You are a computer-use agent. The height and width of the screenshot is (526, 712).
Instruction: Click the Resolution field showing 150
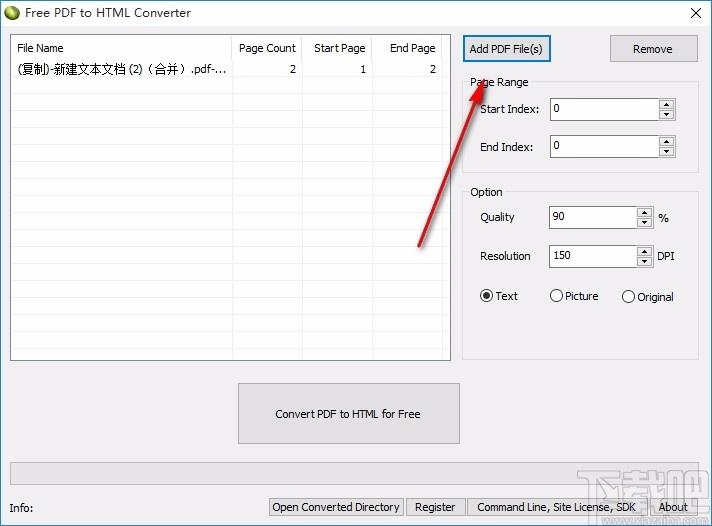tap(593, 257)
